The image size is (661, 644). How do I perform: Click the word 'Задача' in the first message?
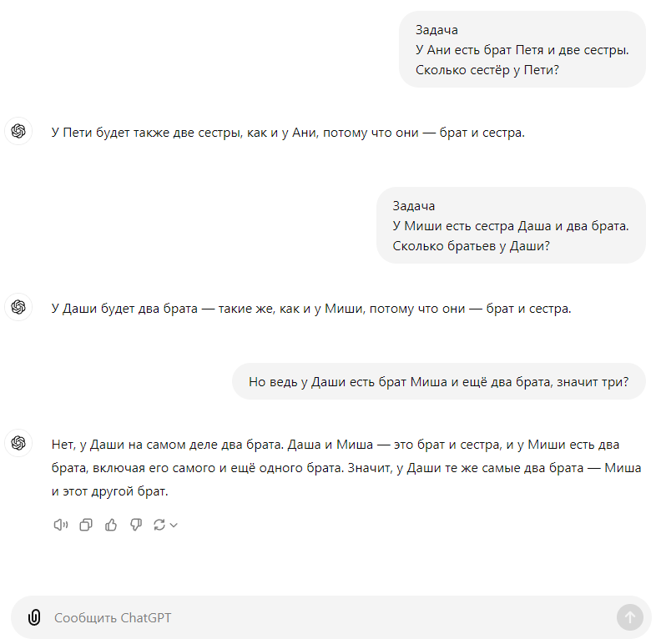pyautogui.click(x=436, y=30)
